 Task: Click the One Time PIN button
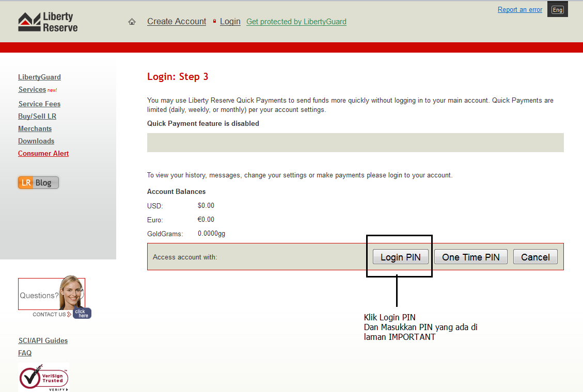click(471, 257)
